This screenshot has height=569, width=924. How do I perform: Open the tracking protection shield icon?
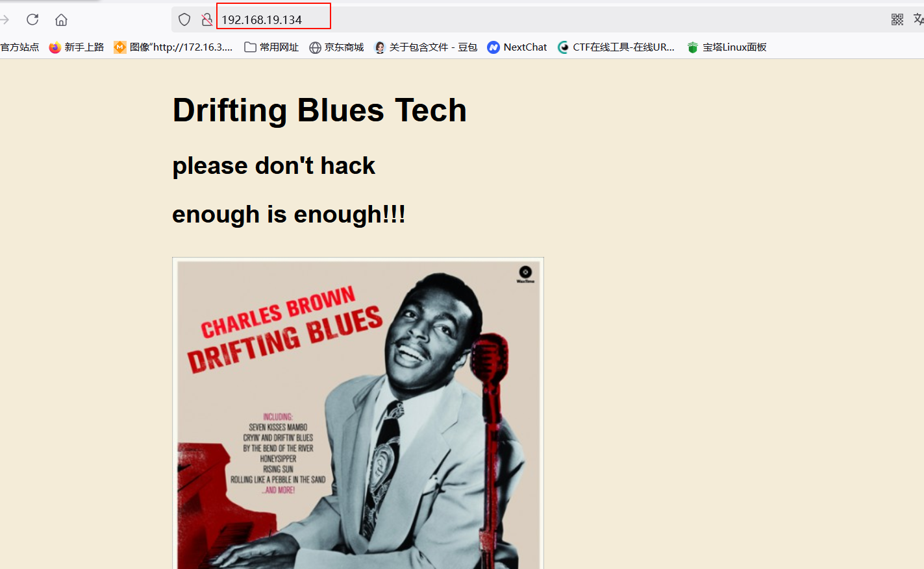(x=184, y=19)
